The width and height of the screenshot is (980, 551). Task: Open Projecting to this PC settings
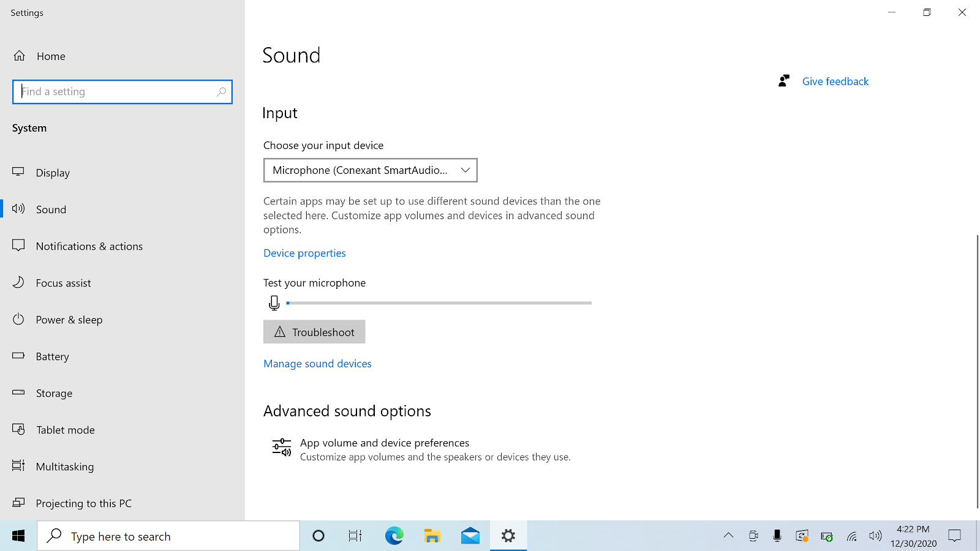(x=123, y=503)
